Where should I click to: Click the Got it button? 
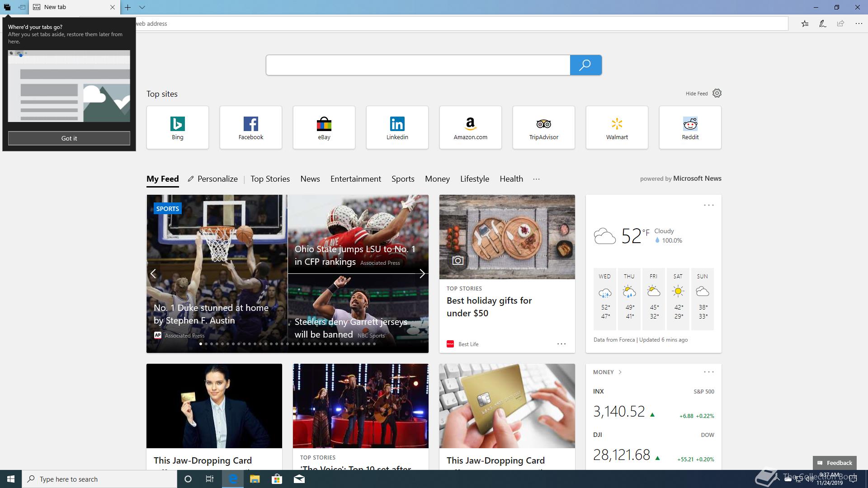pos(69,138)
